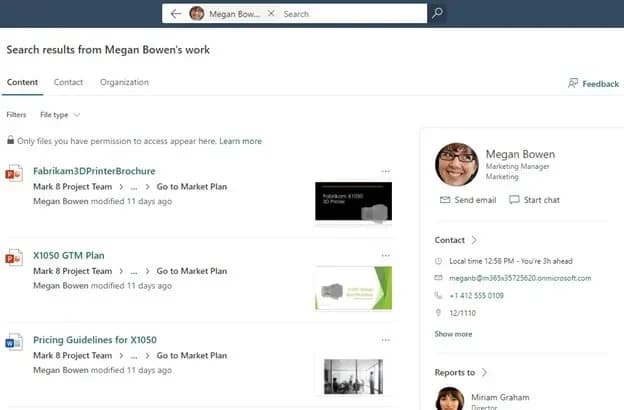624x410 pixels.
Task: Open the File type filter dropdown
Action: (60, 115)
